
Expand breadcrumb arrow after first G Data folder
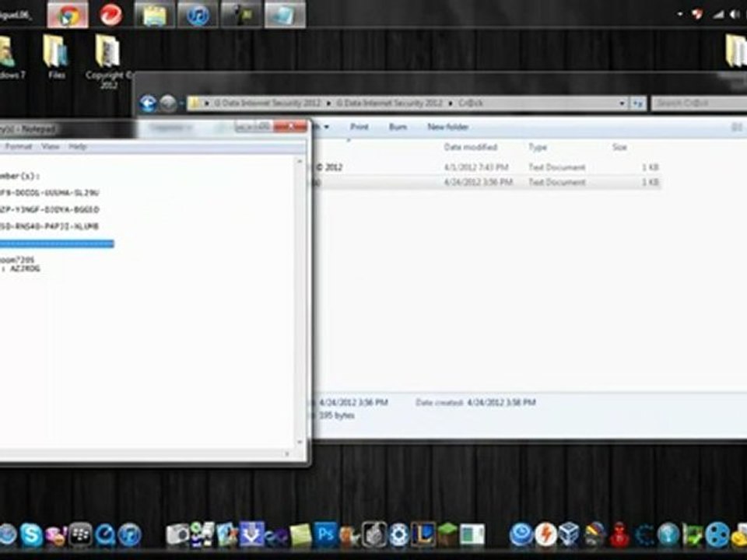tap(328, 103)
